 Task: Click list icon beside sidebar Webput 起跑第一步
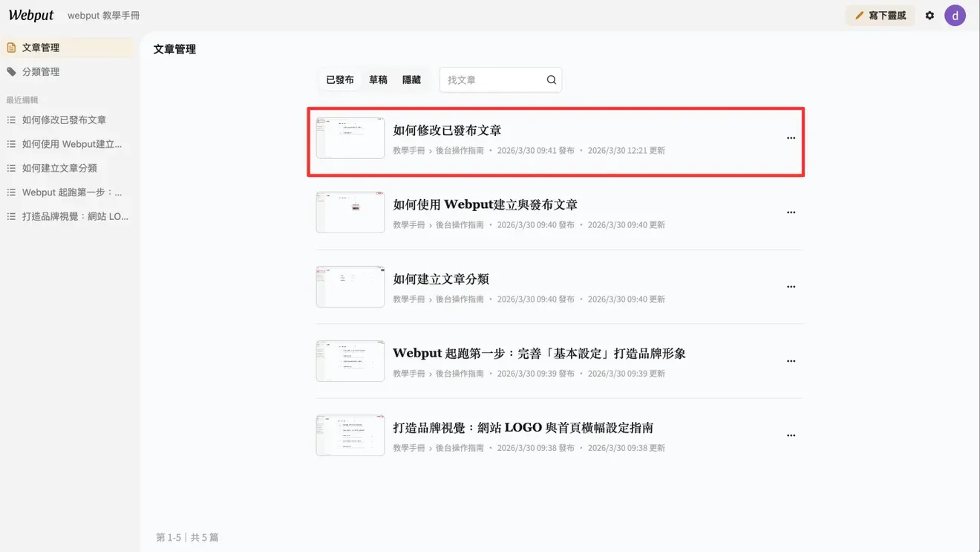tap(11, 192)
